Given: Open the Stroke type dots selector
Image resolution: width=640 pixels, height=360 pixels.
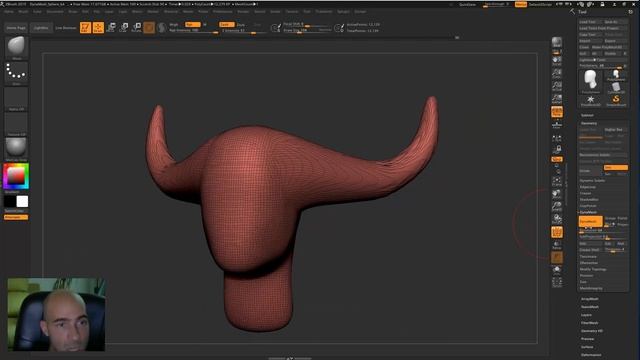Looking at the screenshot, I should pos(16,73).
